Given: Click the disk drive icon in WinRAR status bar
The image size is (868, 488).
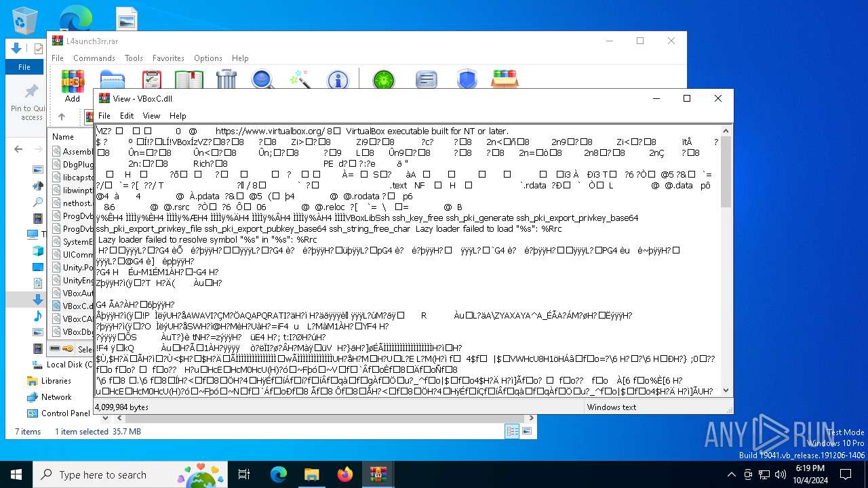Looking at the screenshot, I should (x=55, y=349).
